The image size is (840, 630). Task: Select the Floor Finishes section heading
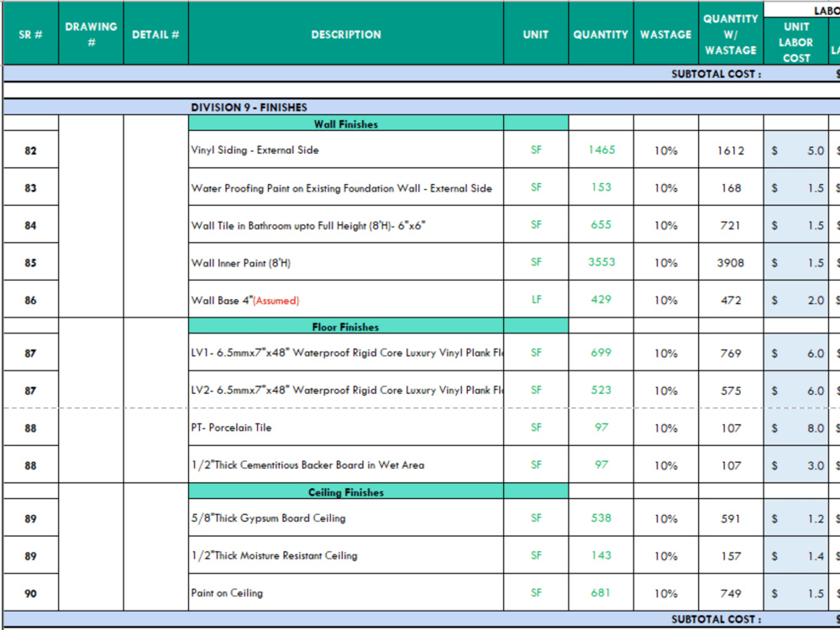tap(346, 327)
